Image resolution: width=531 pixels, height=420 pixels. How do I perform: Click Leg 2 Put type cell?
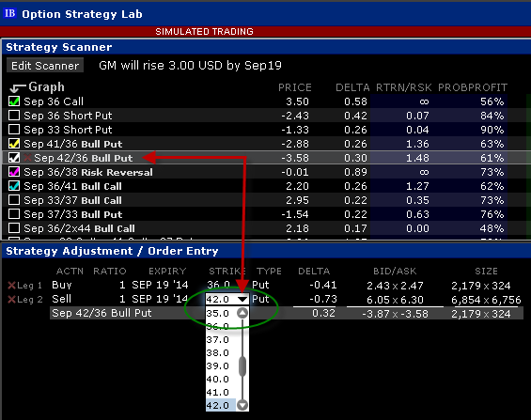pos(260,299)
